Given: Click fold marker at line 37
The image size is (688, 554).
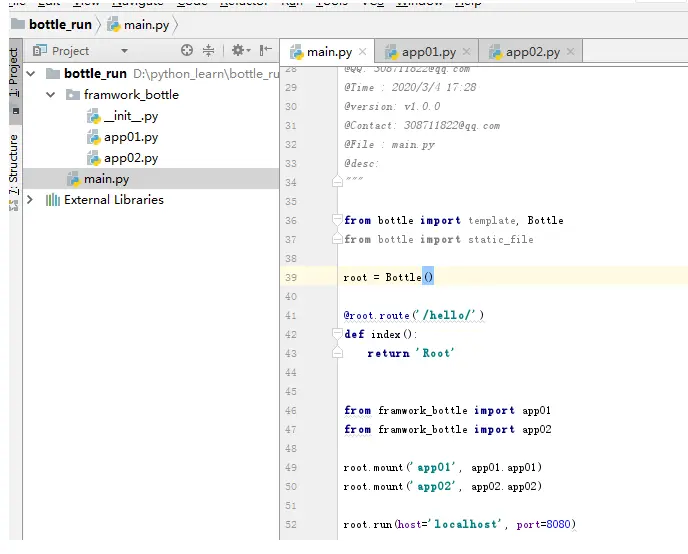Looking at the screenshot, I should click(337, 239).
